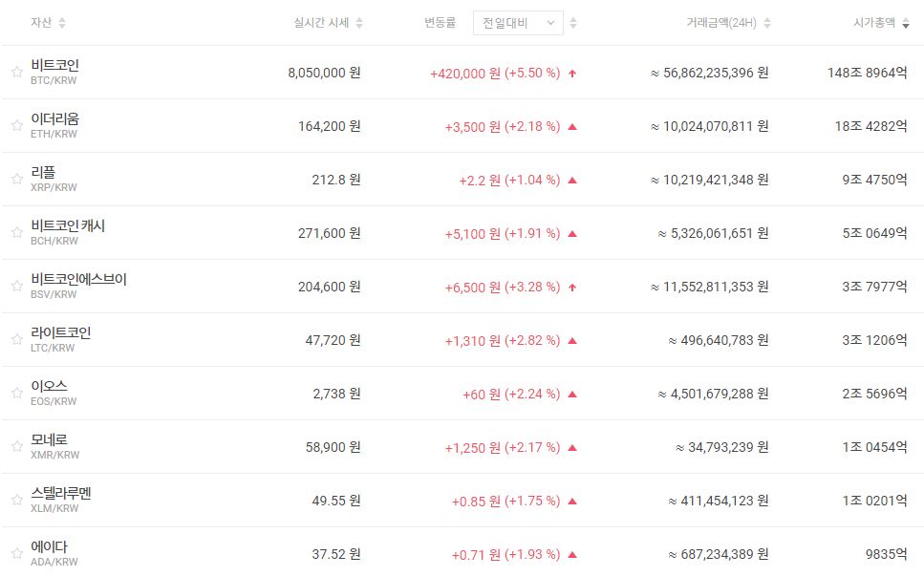924x577 pixels.
Task: Click the Bitcoin Cash star icon
Action: [x=16, y=233]
